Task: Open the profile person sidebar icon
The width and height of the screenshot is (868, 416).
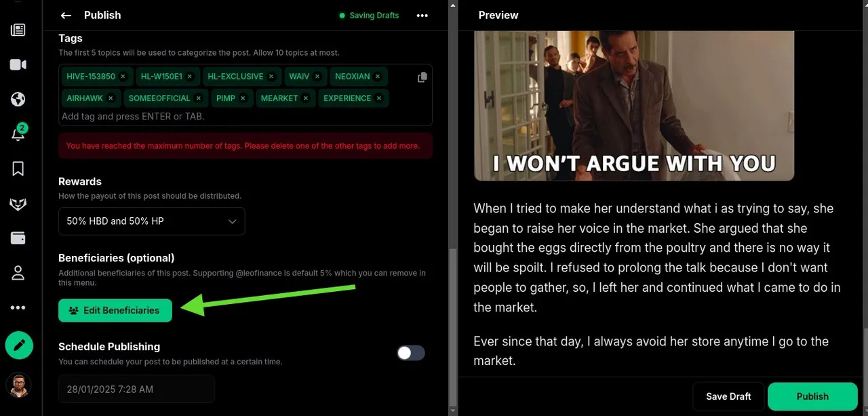Action: tap(18, 273)
